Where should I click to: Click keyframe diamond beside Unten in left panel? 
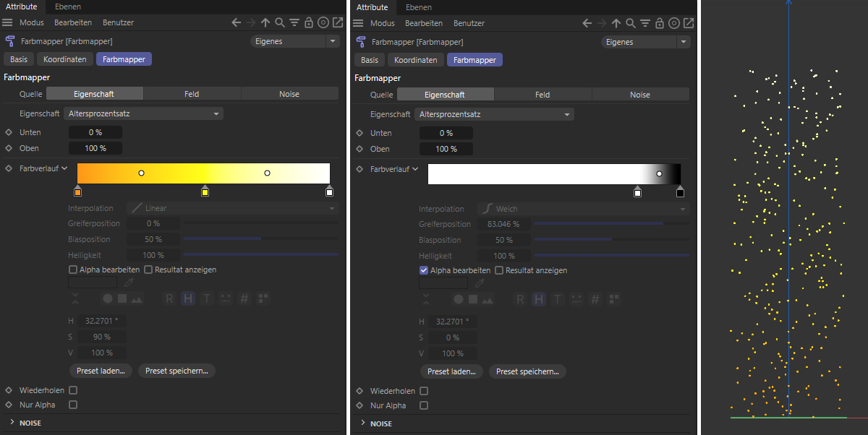tap(9, 132)
